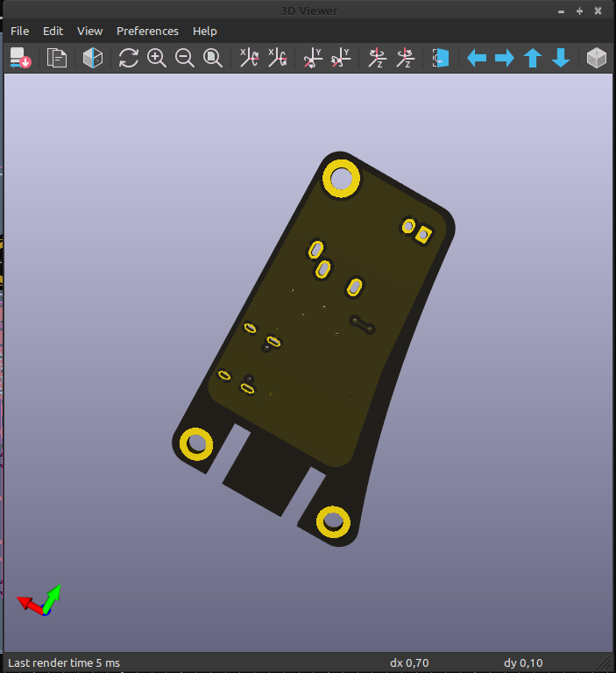This screenshot has width=616, height=673.
Task: Rotate X counterclockwise icon
Action: tap(277, 58)
